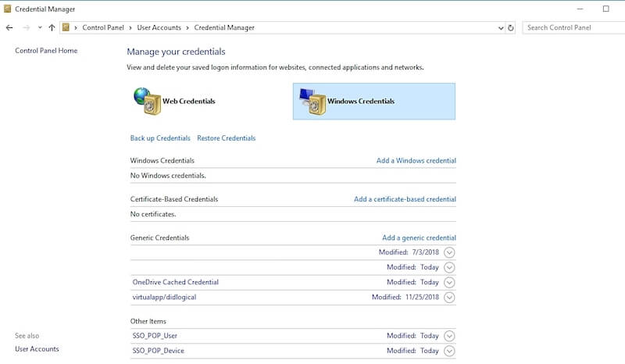
Task: Go up one level with Up arrow
Action: coord(52,27)
